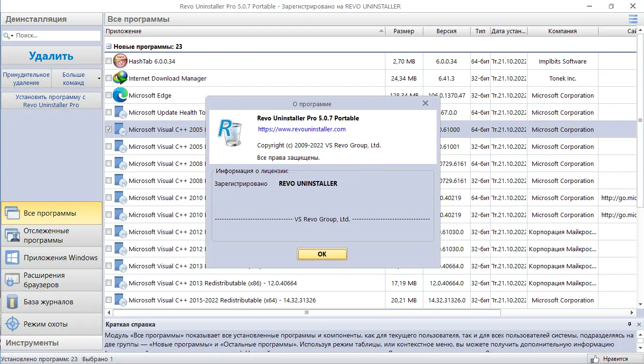
Task: Sort by the Размер column header
Action: click(x=403, y=31)
